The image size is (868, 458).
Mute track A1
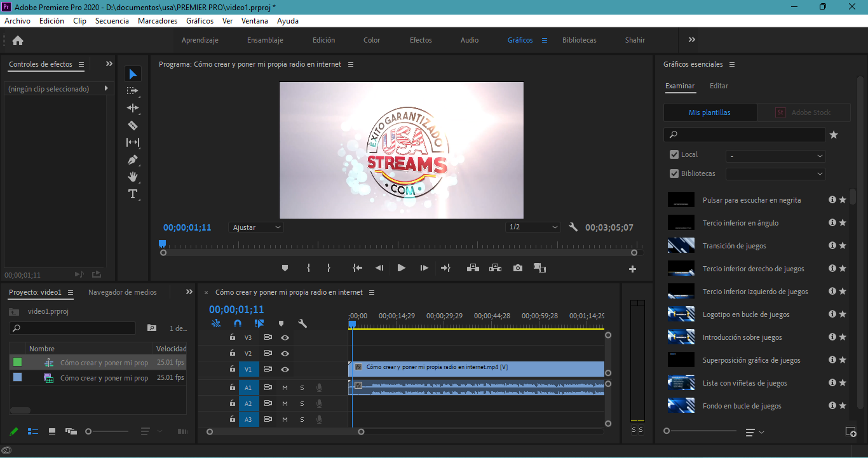285,387
